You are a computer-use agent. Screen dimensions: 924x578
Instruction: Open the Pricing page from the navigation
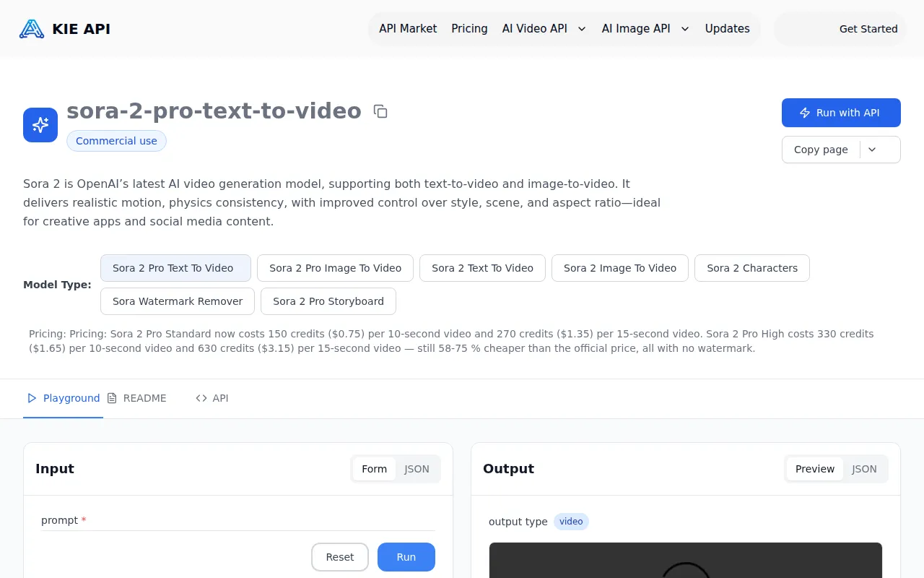(469, 29)
